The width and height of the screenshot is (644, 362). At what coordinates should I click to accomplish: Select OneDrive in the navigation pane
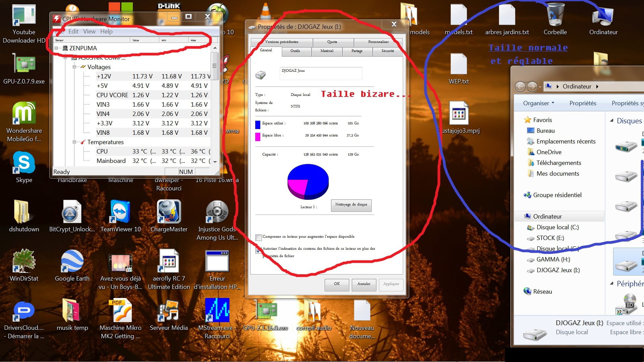549,152
